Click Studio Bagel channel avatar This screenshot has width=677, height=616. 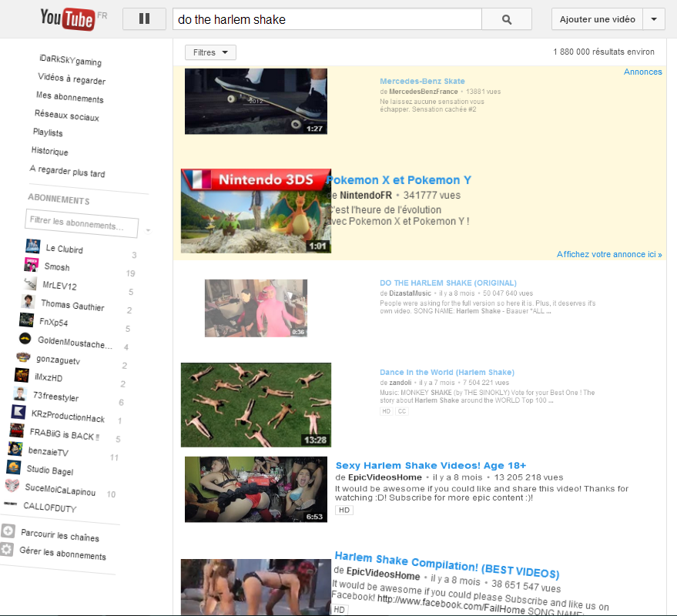(13, 467)
